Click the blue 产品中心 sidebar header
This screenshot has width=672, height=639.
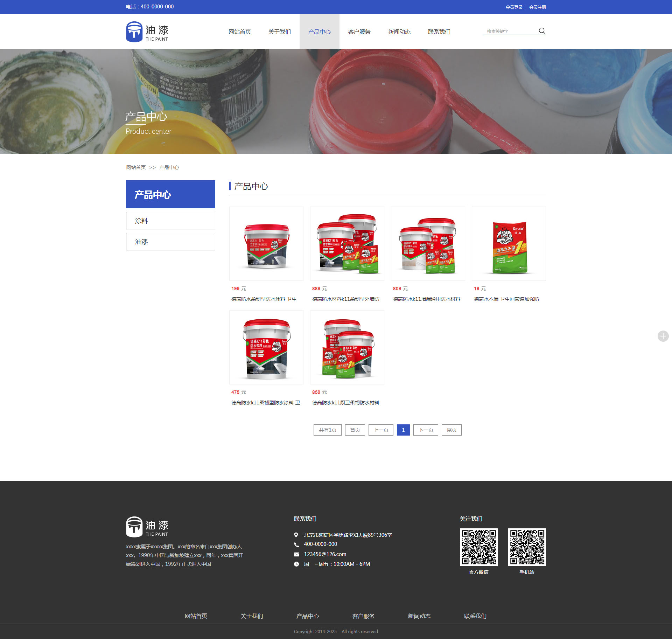[170, 194]
